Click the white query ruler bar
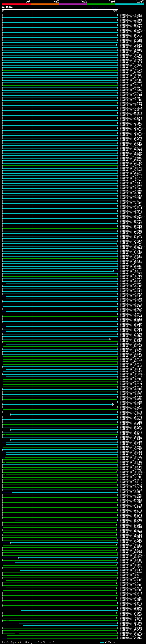This screenshot has height=644, width=146. point(60,10)
